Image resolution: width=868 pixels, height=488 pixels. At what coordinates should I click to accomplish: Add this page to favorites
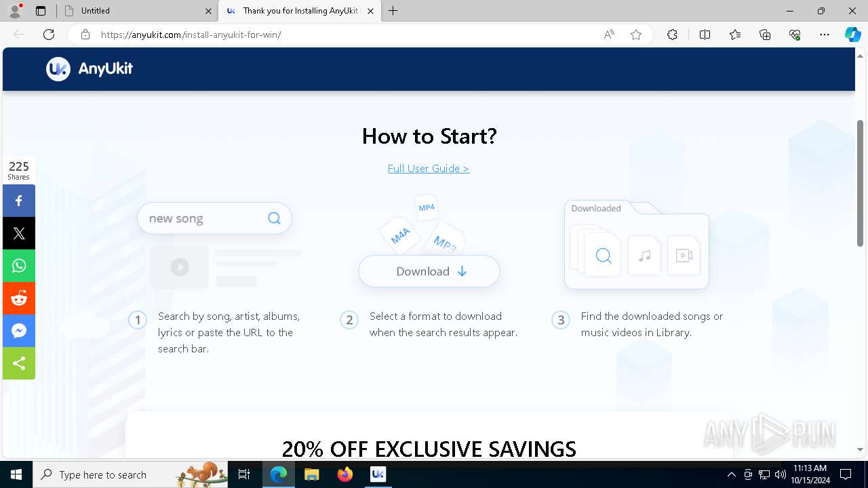click(636, 35)
